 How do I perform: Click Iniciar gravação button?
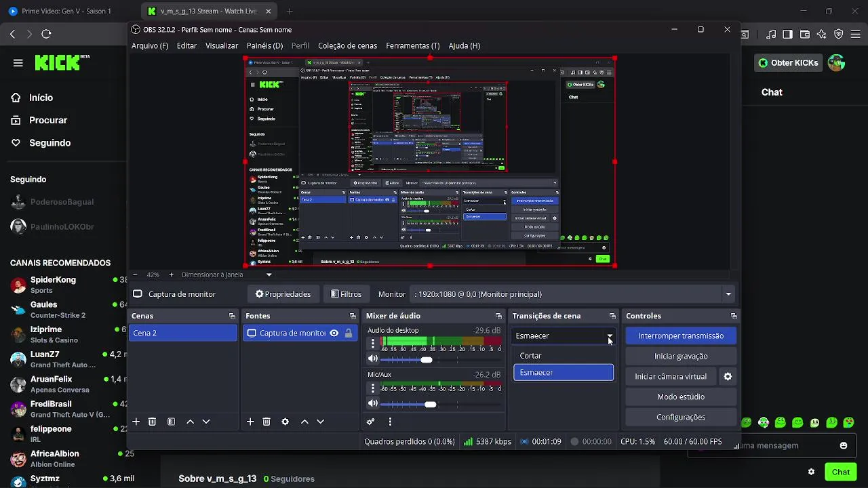coord(681,356)
